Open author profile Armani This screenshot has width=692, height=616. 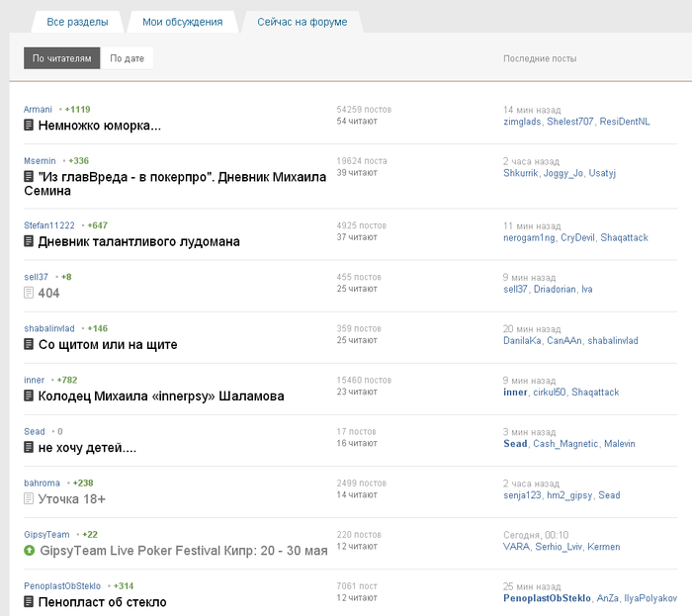coord(38,110)
